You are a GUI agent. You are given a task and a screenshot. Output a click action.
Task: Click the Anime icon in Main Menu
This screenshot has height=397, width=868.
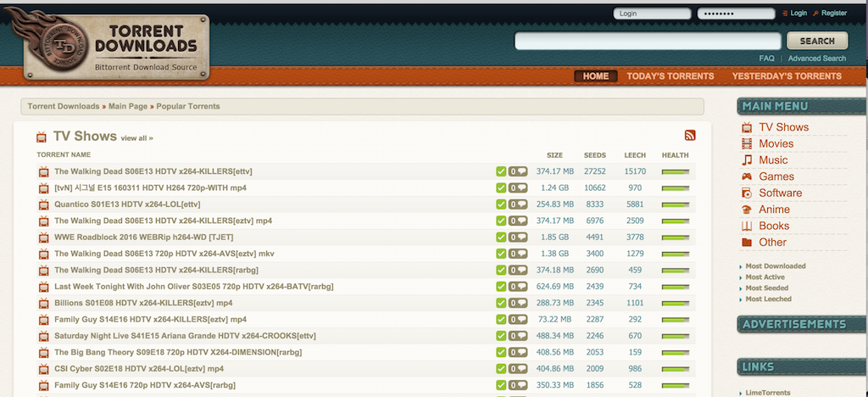click(747, 210)
